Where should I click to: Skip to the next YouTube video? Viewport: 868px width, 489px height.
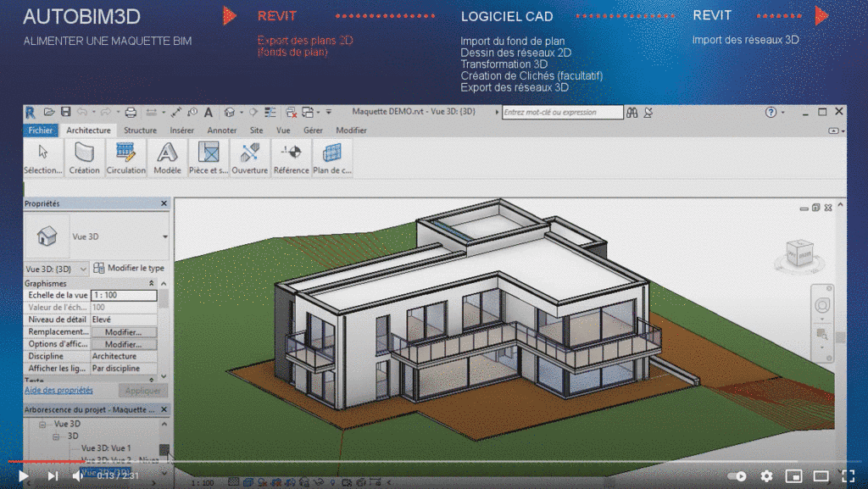pyautogui.click(x=53, y=475)
